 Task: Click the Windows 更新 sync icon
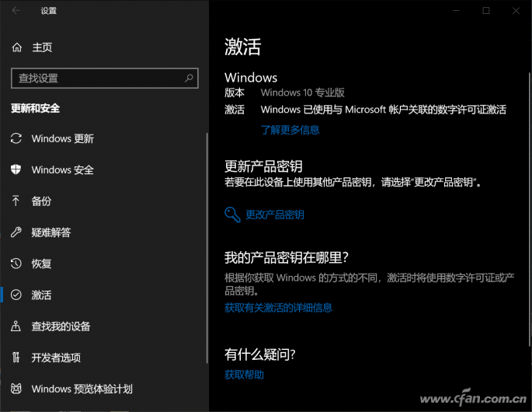pos(16,138)
